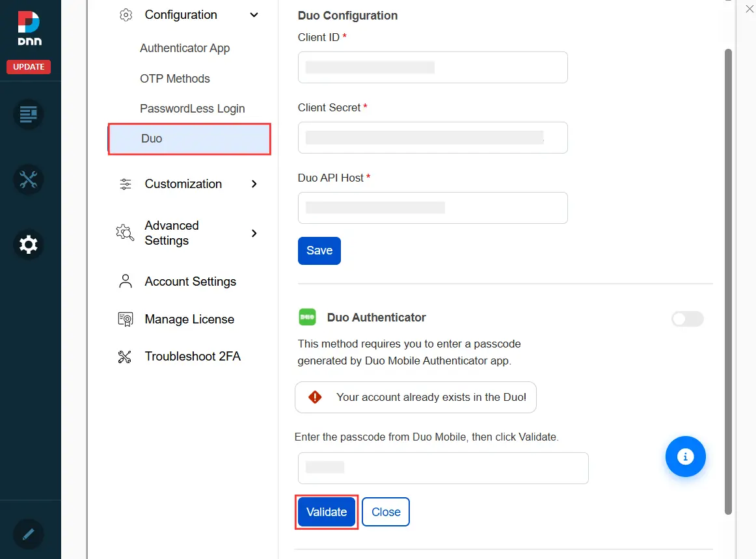Expand Customization chevron arrow
This screenshot has width=756, height=559.
tap(254, 184)
